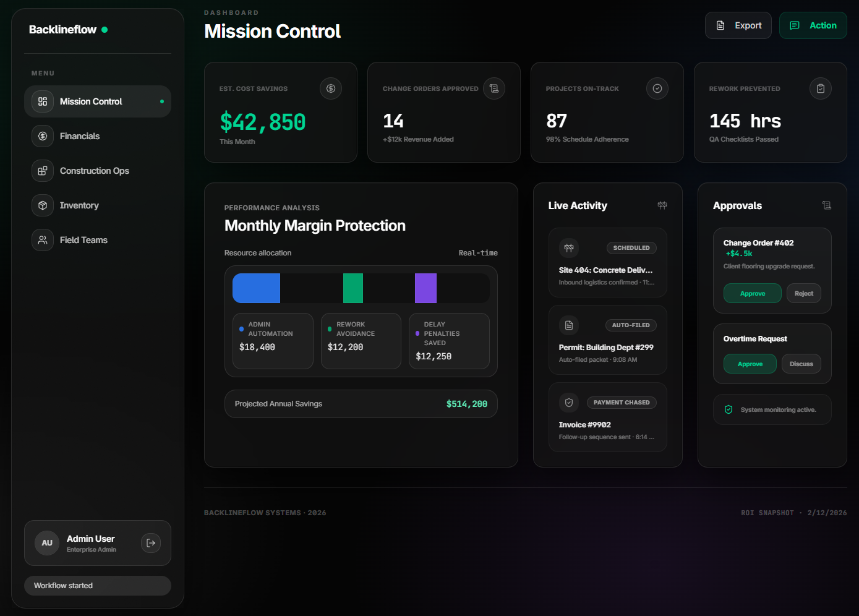The width and height of the screenshot is (859, 616).
Task: Switch to the Mission Control menu entry
Action: 91,101
